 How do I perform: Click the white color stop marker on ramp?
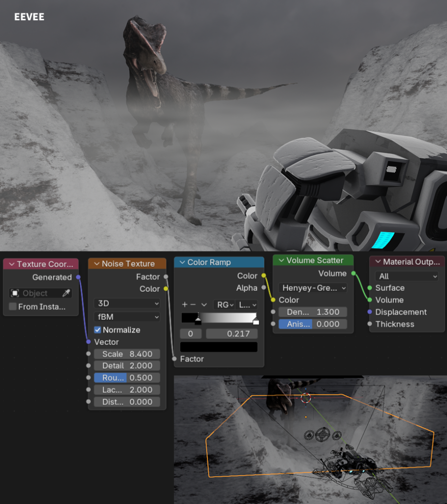coord(255,321)
